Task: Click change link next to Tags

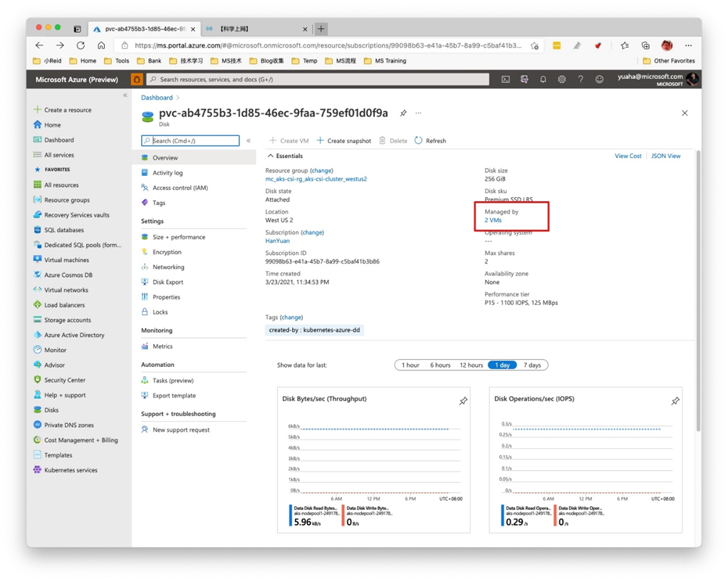Action: pos(291,317)
